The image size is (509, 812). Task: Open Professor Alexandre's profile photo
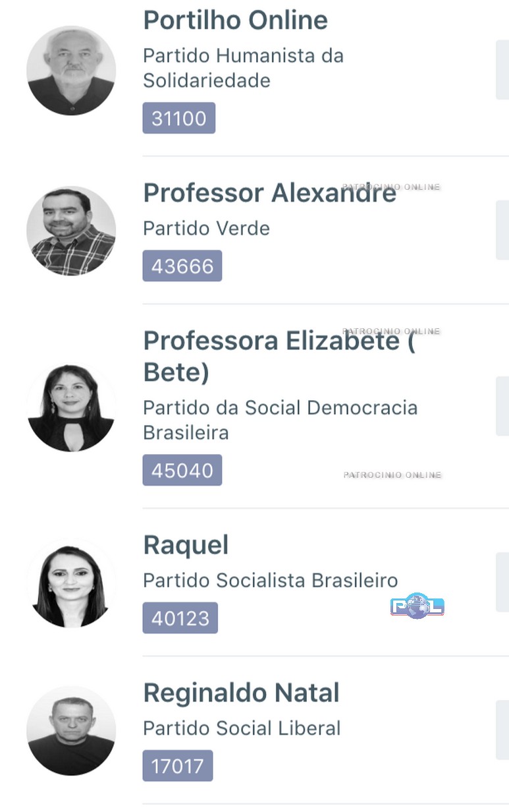pyautogui.click(x=71, y=231)
